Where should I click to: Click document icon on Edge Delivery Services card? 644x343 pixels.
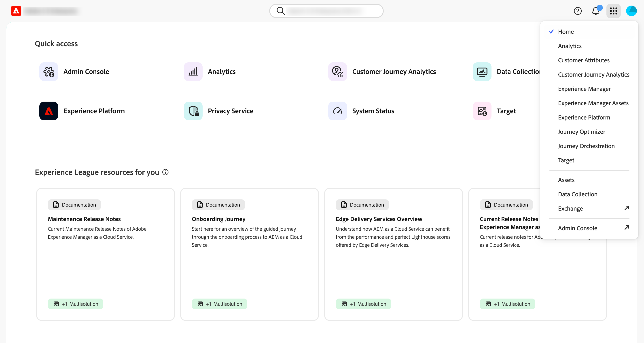(x=344, y=205)
